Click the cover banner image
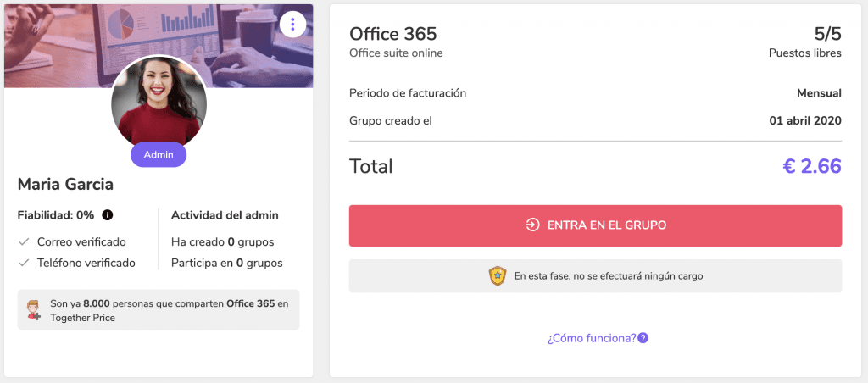This screenshot has width=868, height=383. click(159, 46)
